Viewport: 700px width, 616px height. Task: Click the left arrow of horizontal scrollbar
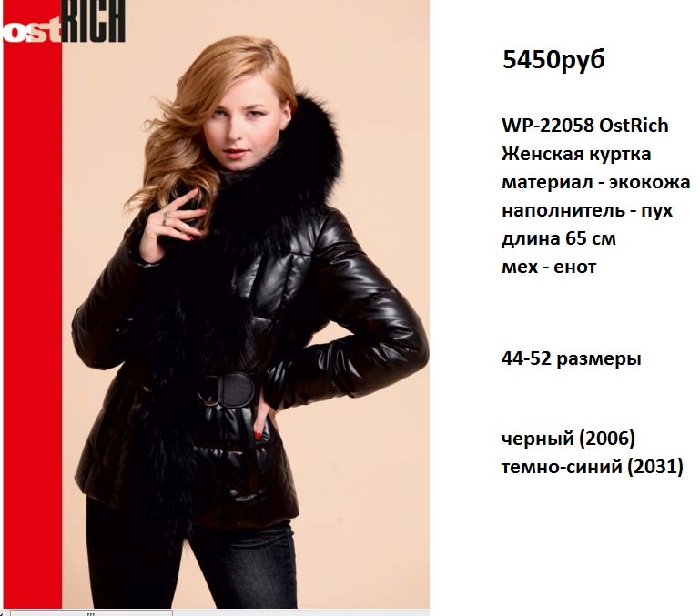pyautogui.click(x=3, y=613)
